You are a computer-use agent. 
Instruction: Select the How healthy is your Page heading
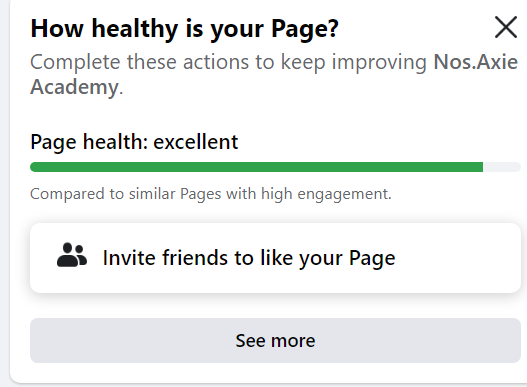pyautogui.click(x=185, y=29)
